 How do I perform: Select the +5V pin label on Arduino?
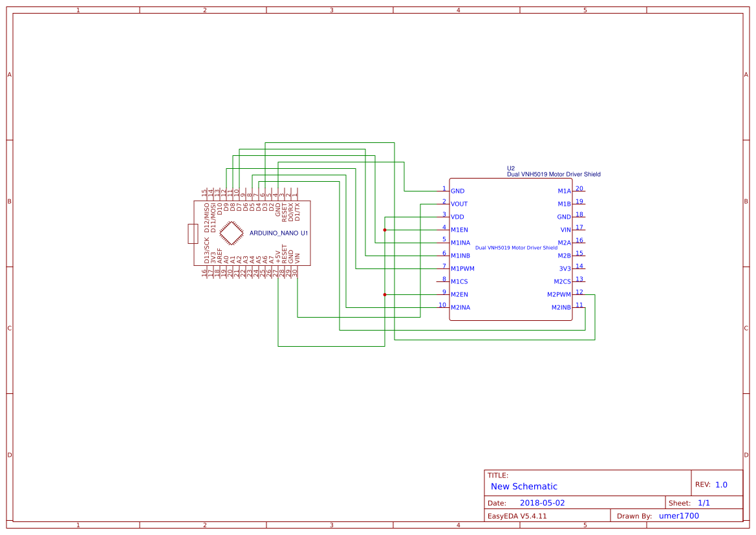click(x=277, y=257)
